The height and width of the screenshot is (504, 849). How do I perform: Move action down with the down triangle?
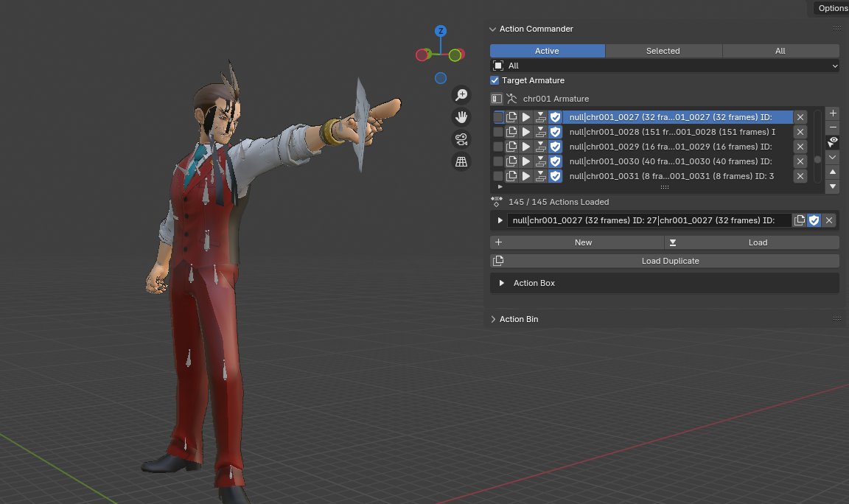pyautogui.click(x=833, y=186)
